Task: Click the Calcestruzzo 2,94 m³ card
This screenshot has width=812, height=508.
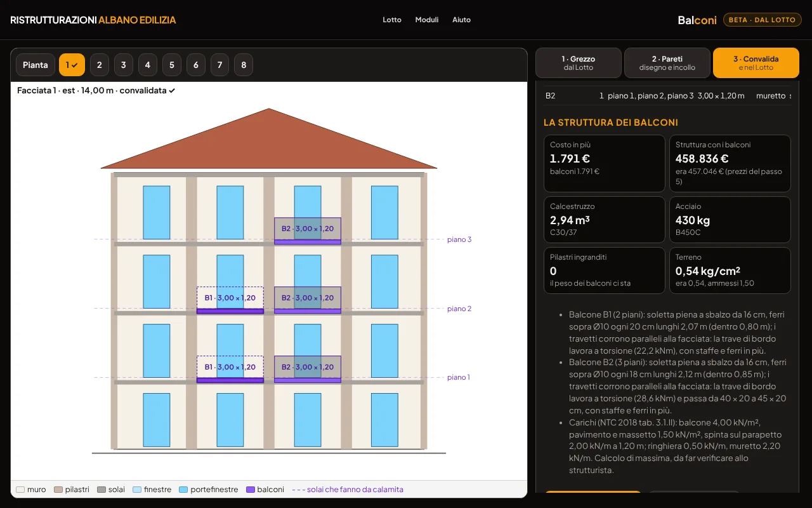Action: (605, 220)
